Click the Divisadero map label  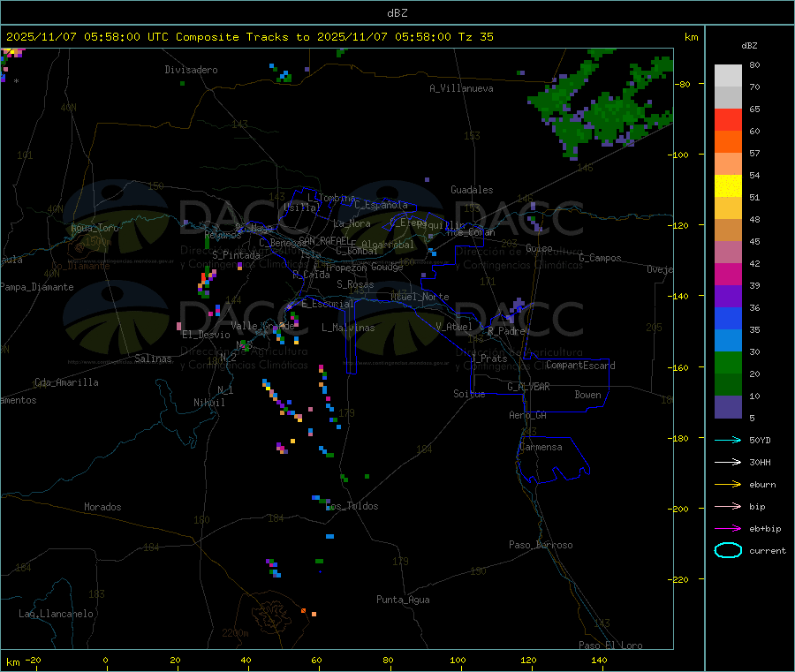191,70
